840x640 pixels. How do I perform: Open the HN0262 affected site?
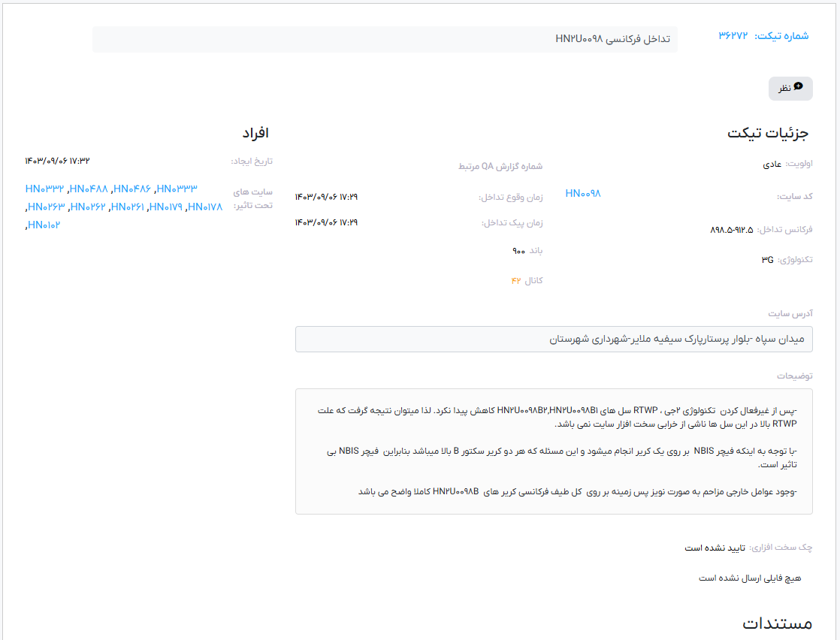click(88, 207)
